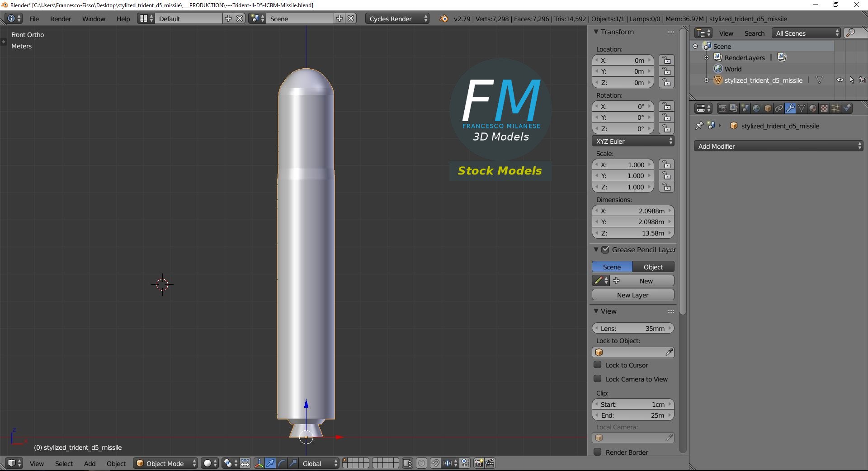868x471 pixels.
Task: Click the mesh data icon in outliner row
Action: click(819, 80)
